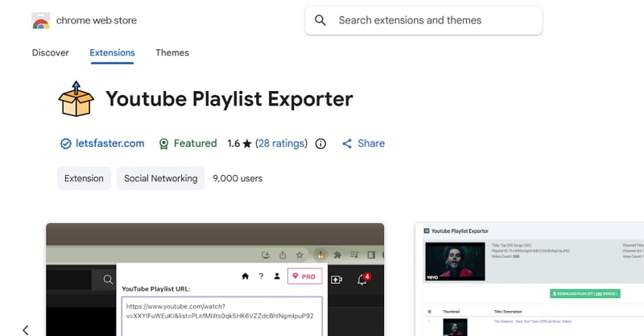
Task: Click the Featured badge
Action: click(x=188, y=143)
